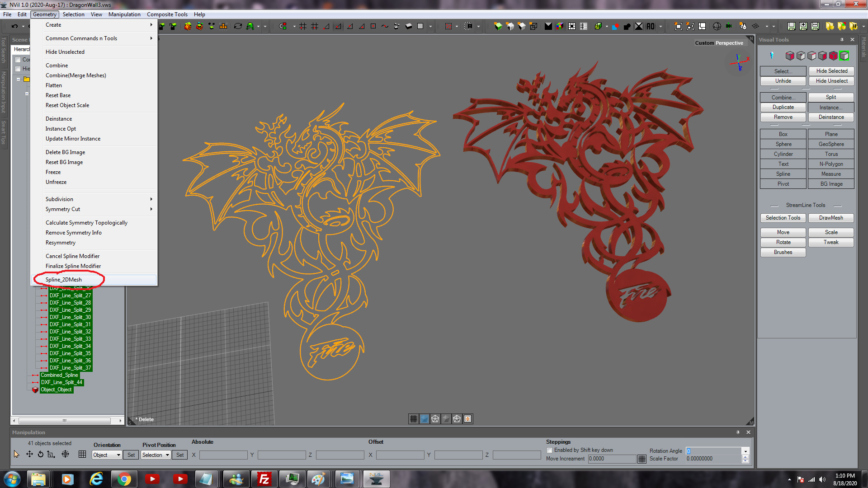The height and width of the screenshot is (488, 868).
Task: Toggle the Manipulation panel pushpin
Action: pyautogui.click(x=739, y=432)
